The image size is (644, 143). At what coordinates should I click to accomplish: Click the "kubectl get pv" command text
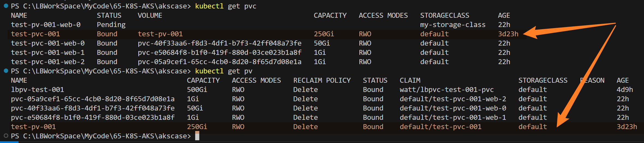tap(223, 71)
